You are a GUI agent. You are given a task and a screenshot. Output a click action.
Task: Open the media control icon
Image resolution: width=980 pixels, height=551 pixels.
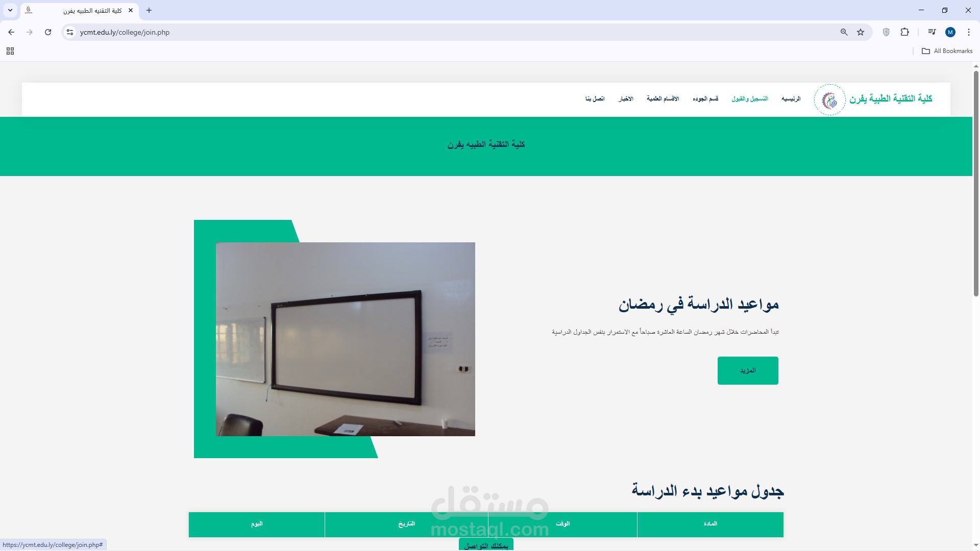pyautogui.click(x=932, y=32)
